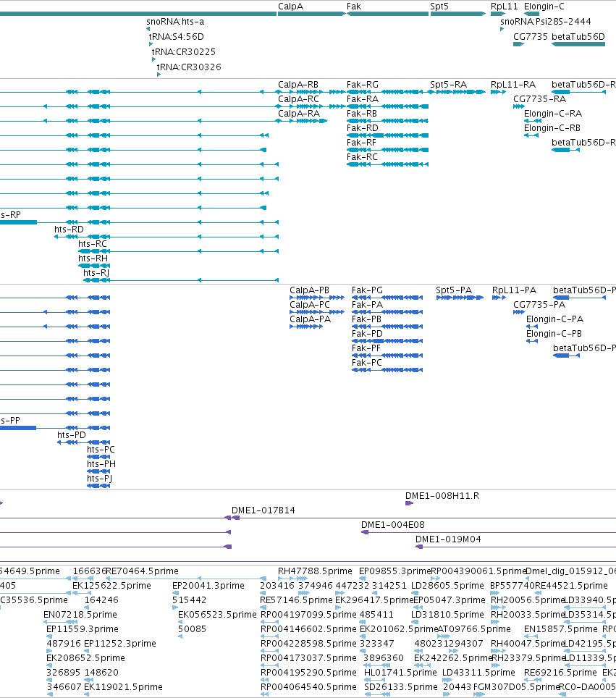Select the hts-RD transcript label
This screenshot has width=616, height=698.
pyautogui.click(x=69, y=230)
